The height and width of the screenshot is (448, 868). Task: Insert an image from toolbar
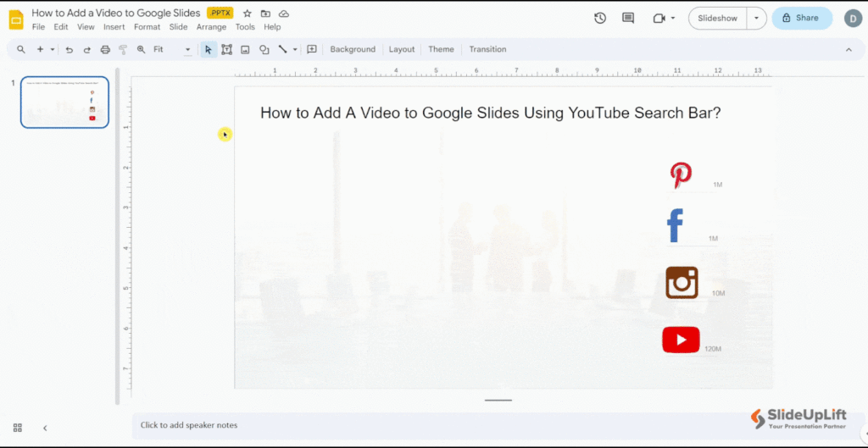[x=245, y=49]
